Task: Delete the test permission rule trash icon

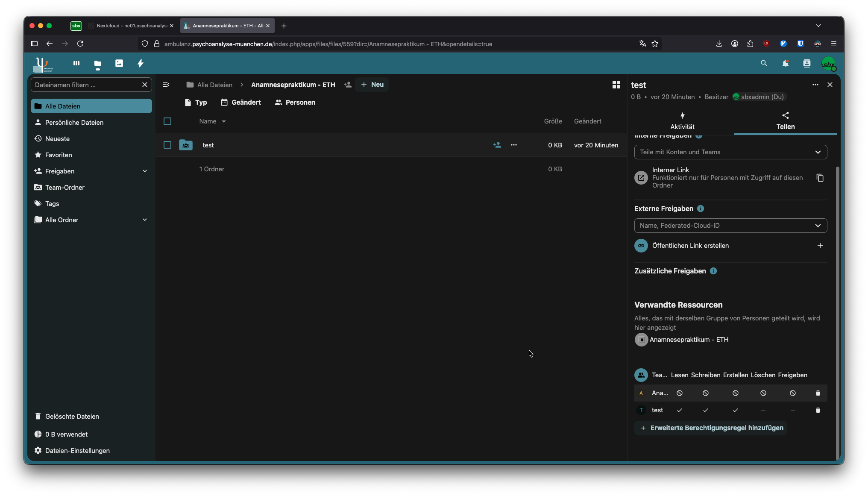Action: point(818,410)
